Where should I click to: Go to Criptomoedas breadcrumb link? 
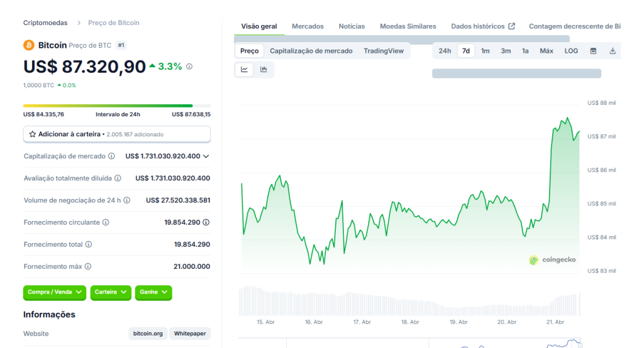[45, 23]
